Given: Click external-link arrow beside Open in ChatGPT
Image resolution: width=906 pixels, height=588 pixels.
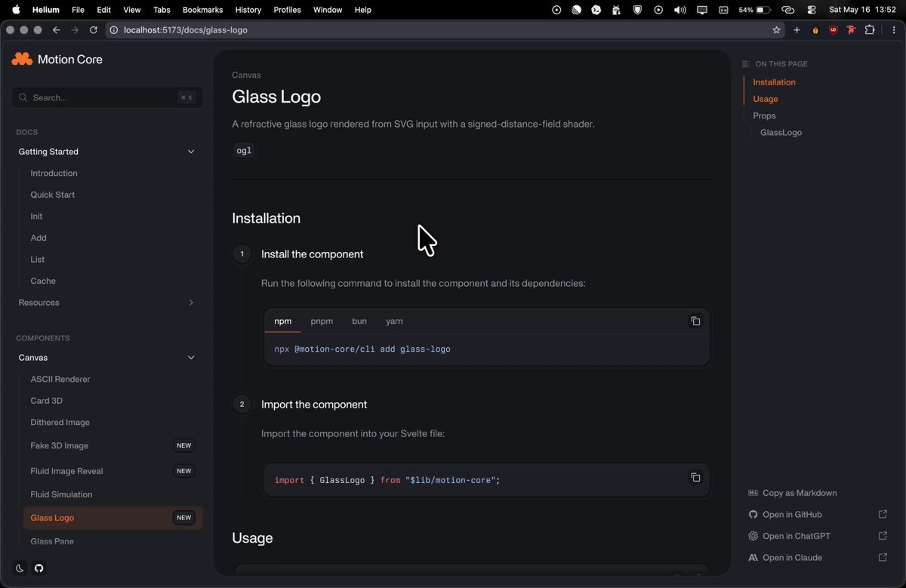Looking at the screenshot, I should (x=883, y=536).
